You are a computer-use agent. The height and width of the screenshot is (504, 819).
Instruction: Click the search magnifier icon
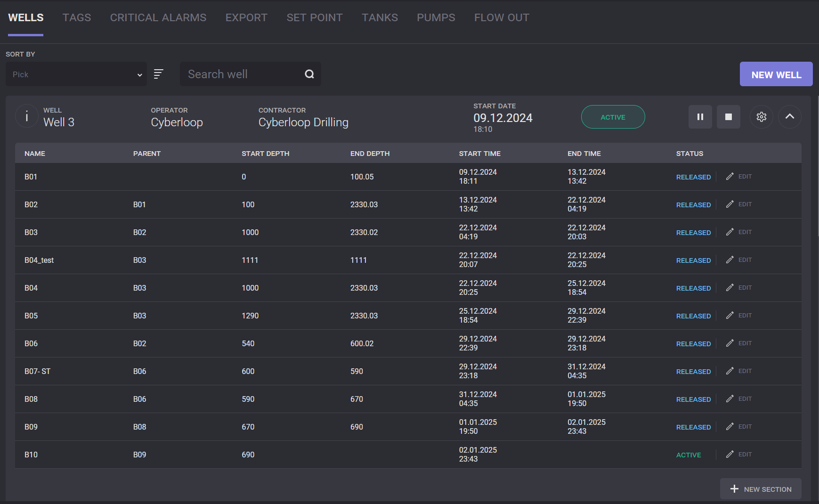pos(309,74)
